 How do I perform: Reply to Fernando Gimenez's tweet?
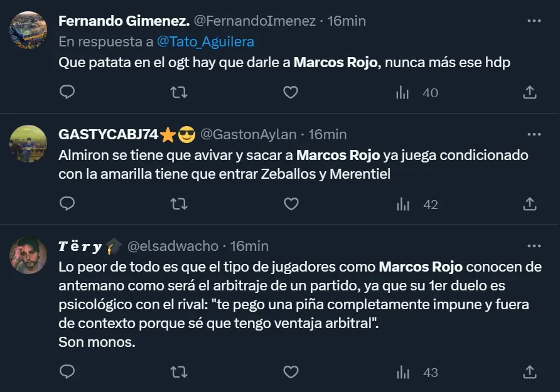pyautogui.click(x=67, y=93)
